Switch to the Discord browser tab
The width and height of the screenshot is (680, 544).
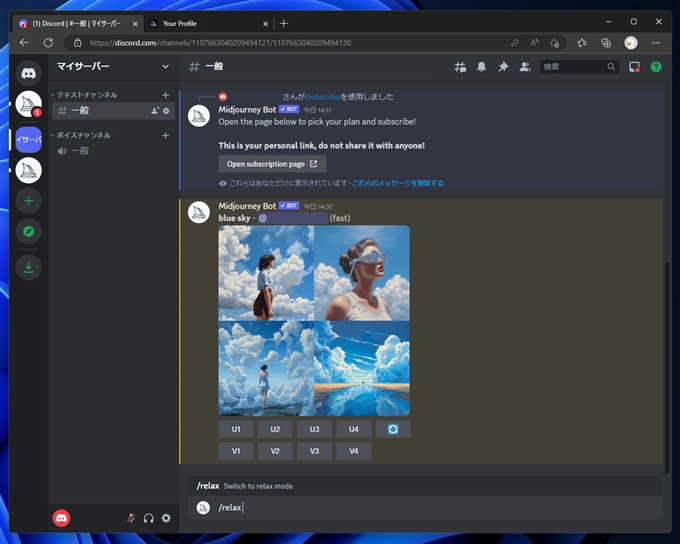(x=78, y=23)
